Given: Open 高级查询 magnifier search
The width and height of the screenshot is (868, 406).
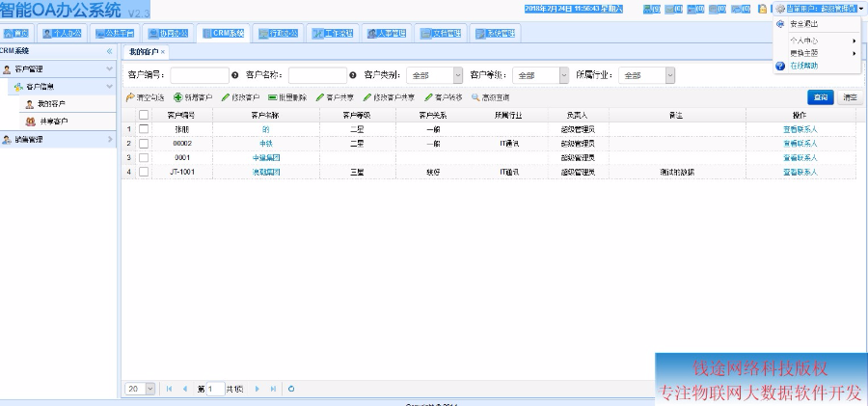Looking at the screenshot, I should [x=475, y=97].
